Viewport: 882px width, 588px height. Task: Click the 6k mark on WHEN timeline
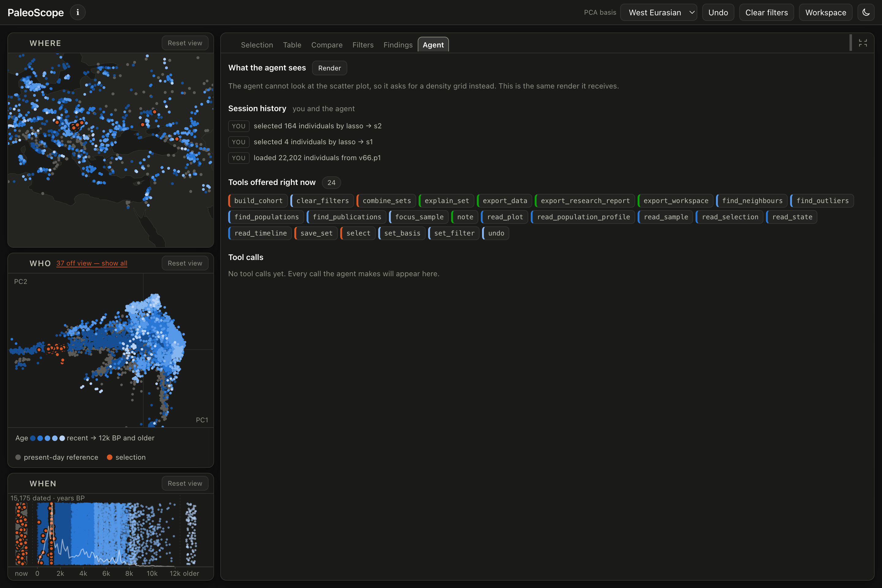106,573
